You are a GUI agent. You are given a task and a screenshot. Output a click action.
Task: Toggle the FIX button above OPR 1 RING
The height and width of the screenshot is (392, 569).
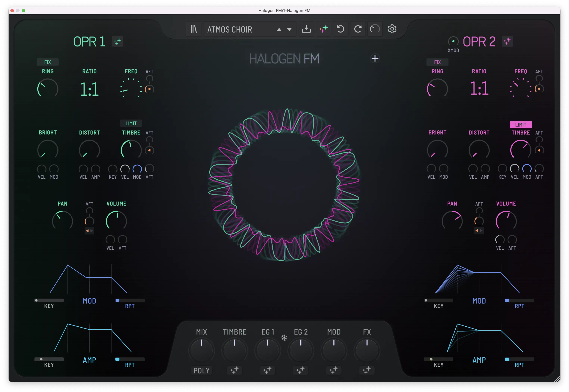(47, 62)
